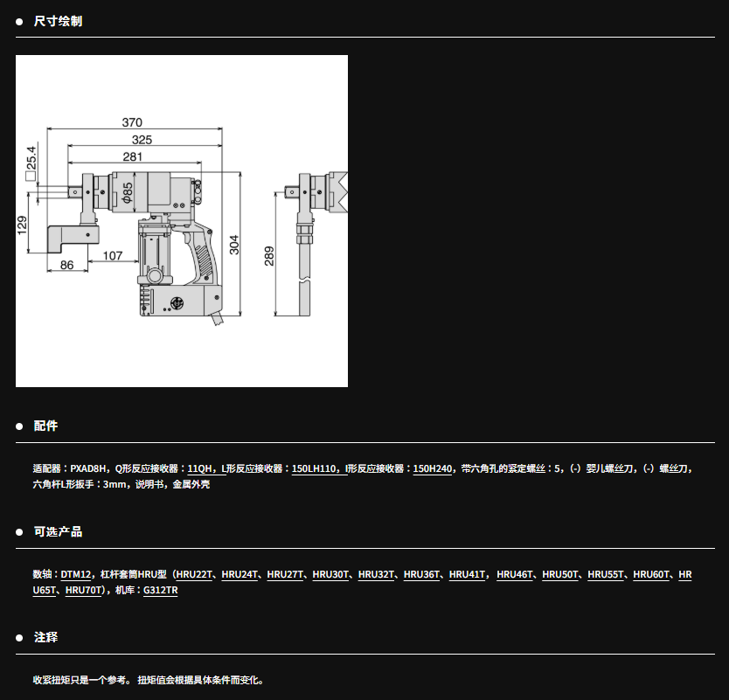Open the HRU27T socket link
729x700 pixels.
285,575
